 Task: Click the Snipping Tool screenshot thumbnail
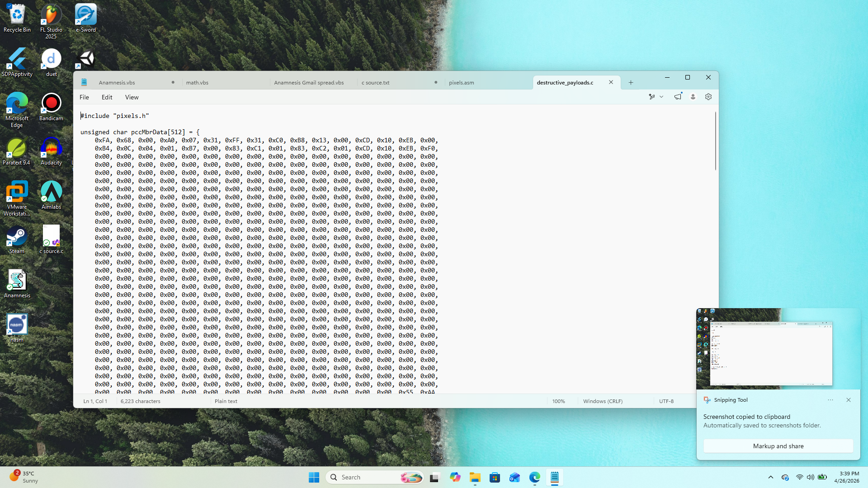[x=771, y=348]
